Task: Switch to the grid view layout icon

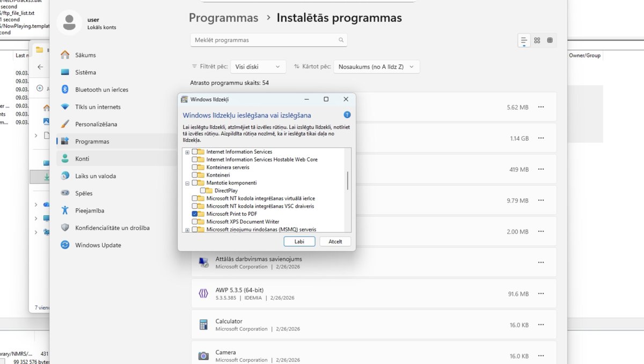Action: (537, 40)
